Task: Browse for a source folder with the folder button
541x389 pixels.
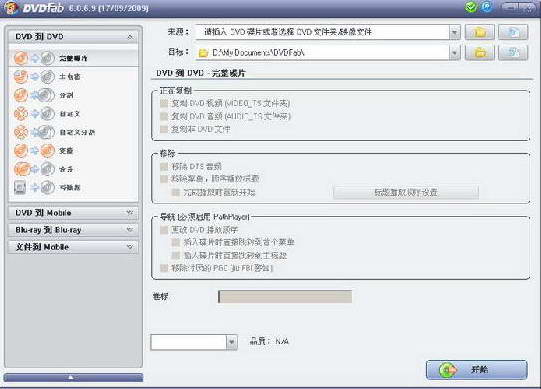Action: 480,32
